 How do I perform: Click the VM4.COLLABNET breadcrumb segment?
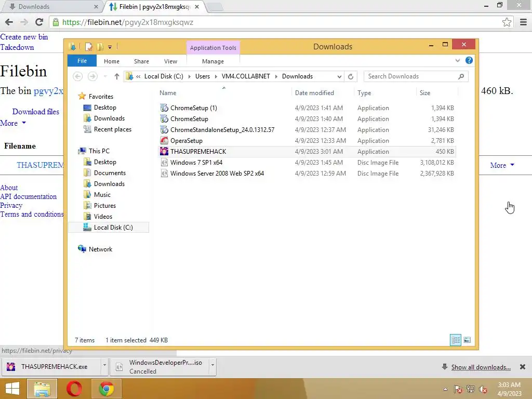(x=246, y=76)
